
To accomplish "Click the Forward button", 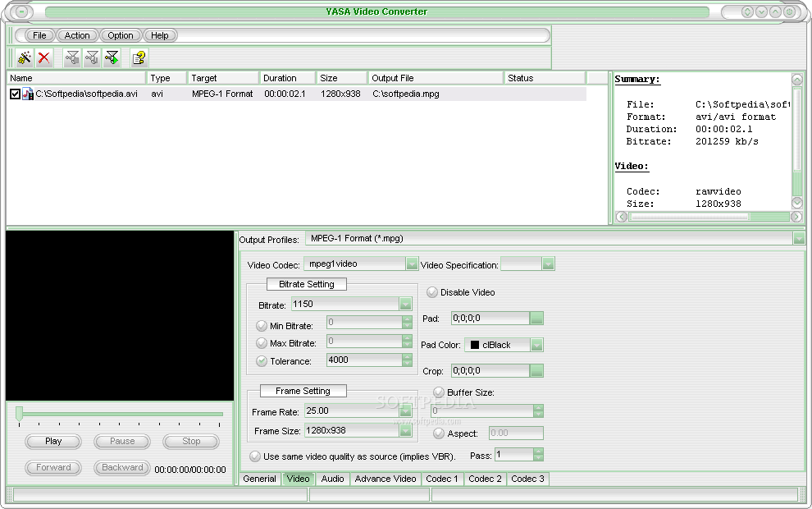I will (x=52, y=467).
